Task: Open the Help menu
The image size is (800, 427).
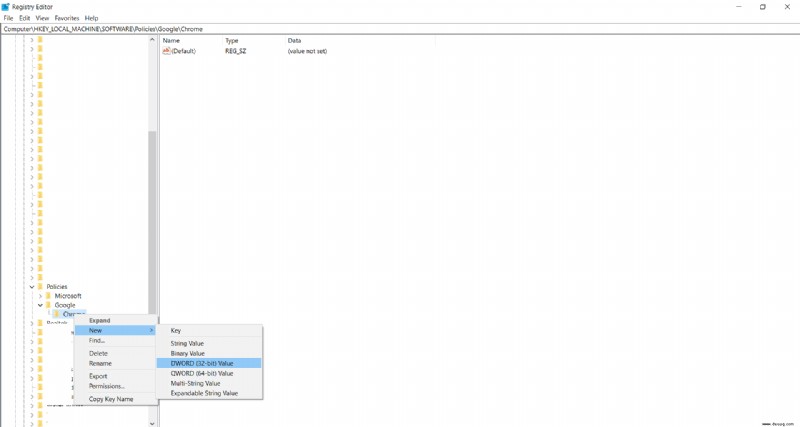Action: [91, 18]
